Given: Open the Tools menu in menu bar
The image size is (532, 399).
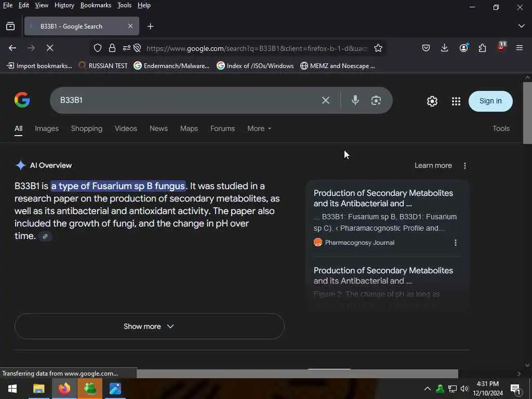Looking at the screenshot, I should (x=124, y=5).
